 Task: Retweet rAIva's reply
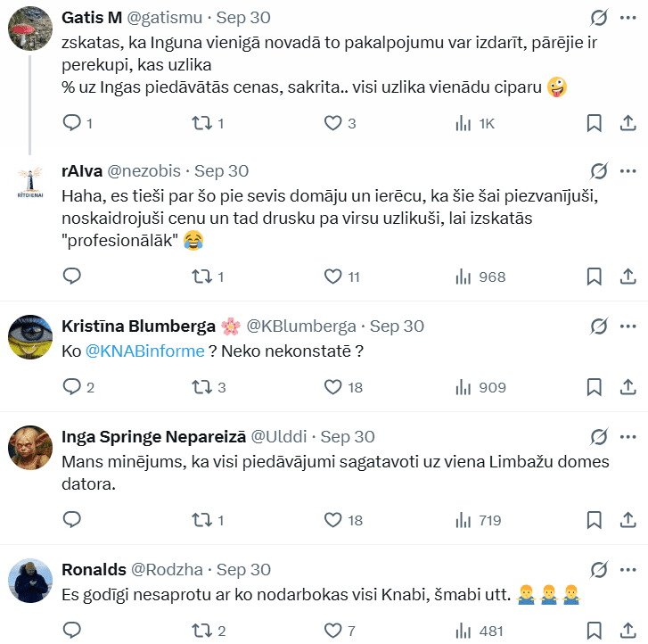pyautogui.click(x=202, y=277)
